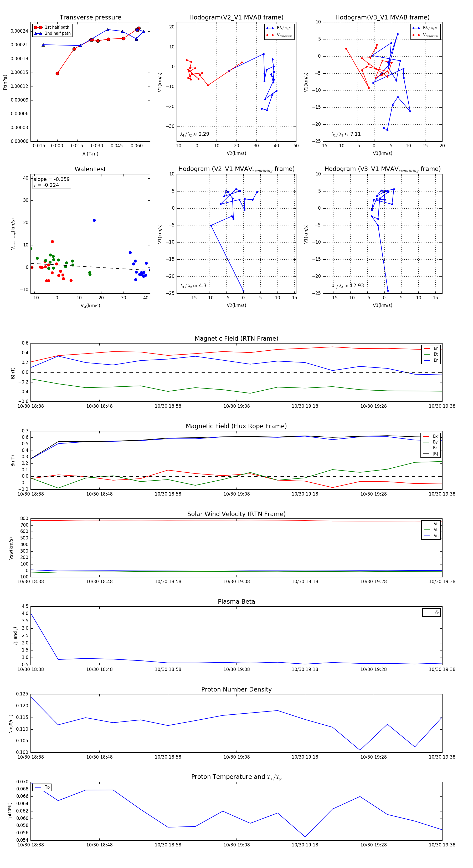
Task: Click the "Solar Wind Velocity (RTN Frame)" title
Action: 236,514
